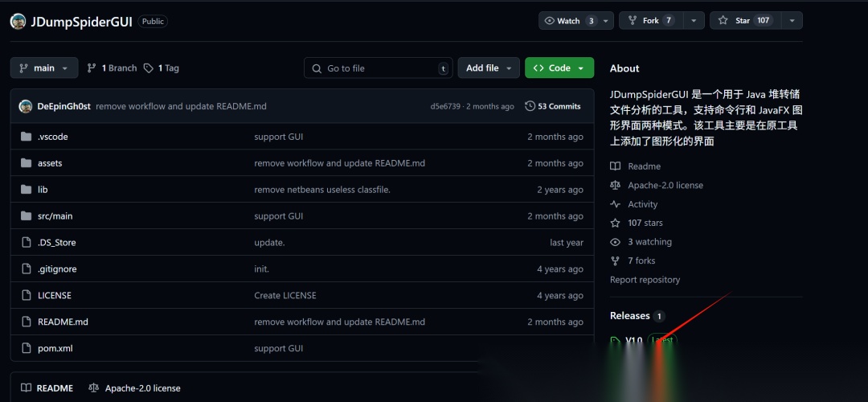The width and height of the screenshot is (868, 402).
Task: Expand the Fork options dropdown arrow
Action: (694, 20)
